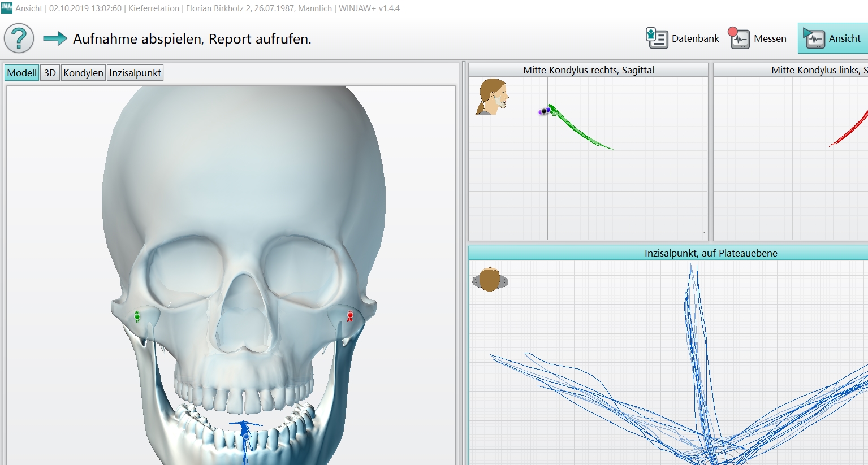Click the side-profile head icon in sagittal panel
This screenshot has height=465, width=868.
(493, 97)
